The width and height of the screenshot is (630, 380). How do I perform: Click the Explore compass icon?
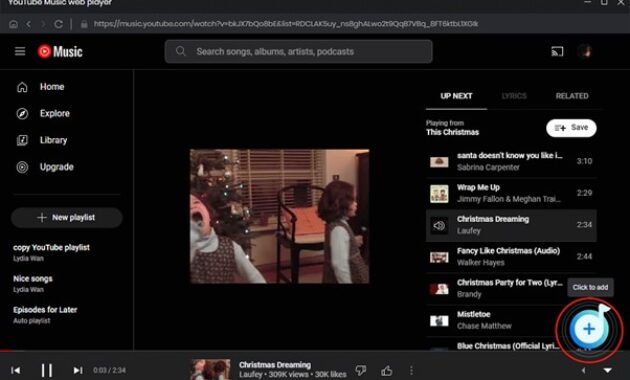[x=22, y=114]
